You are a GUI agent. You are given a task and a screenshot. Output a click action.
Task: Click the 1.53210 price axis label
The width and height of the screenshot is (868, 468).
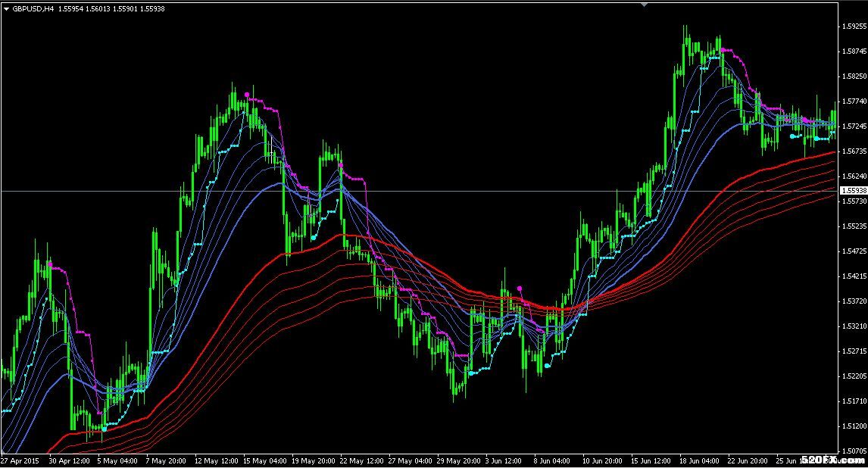tap(854, 326)
